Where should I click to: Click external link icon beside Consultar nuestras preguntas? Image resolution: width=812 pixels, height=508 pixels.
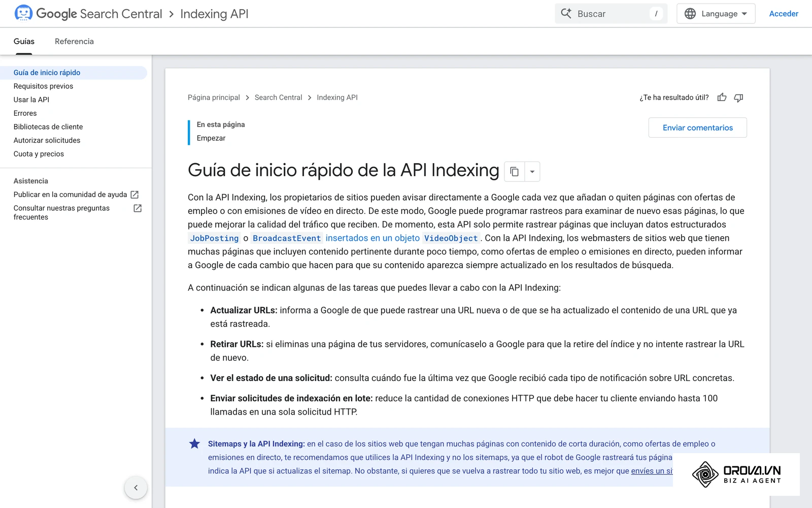[x=138, y=208]
